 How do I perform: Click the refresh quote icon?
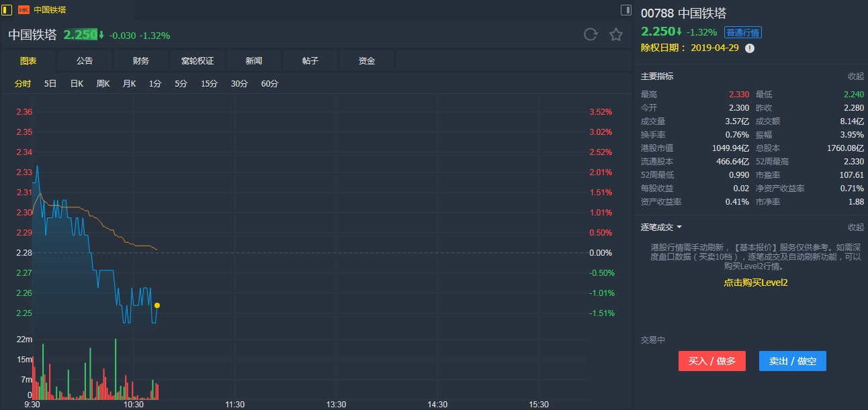(x=591, y=35)
